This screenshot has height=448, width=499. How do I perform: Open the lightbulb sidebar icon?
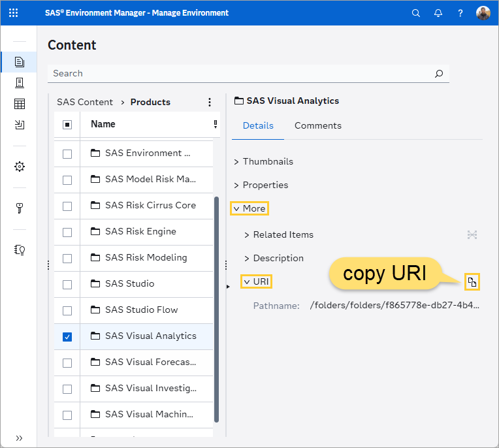[20, 250]
